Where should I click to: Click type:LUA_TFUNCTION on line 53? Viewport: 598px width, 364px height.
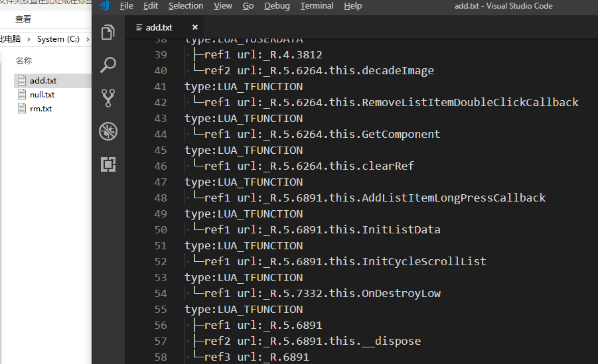click(x=244, y=278)
